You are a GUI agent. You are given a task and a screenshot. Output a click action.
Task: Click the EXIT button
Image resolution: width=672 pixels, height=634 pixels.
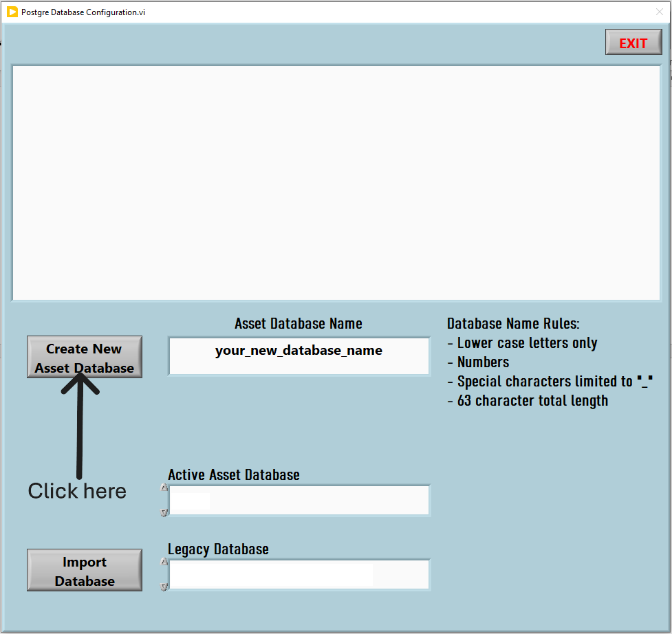click(x=633, y=42)
